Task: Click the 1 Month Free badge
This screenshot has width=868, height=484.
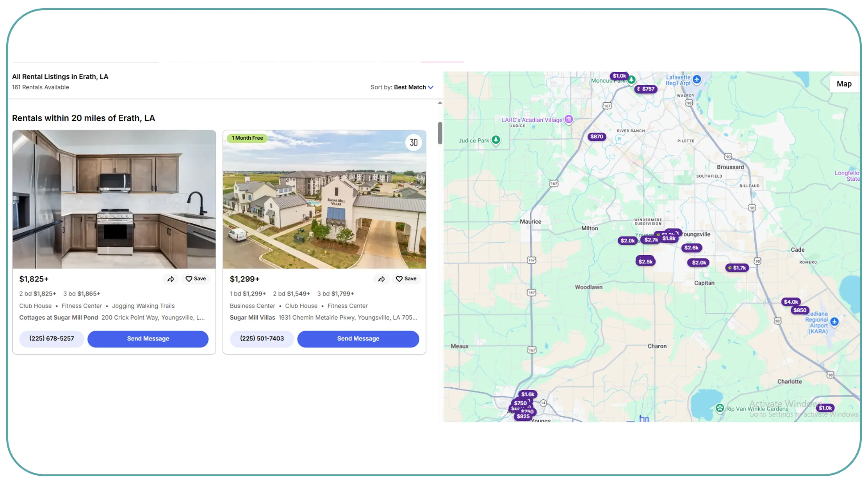Action: [247, 138]
